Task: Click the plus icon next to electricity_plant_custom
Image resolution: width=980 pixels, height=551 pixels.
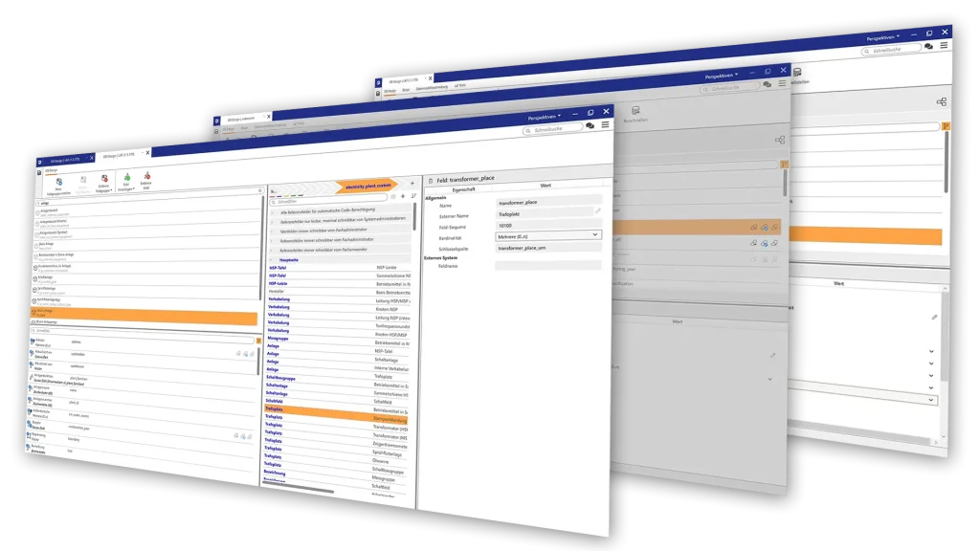Action: pyautogui.click(x=412, y=183)
